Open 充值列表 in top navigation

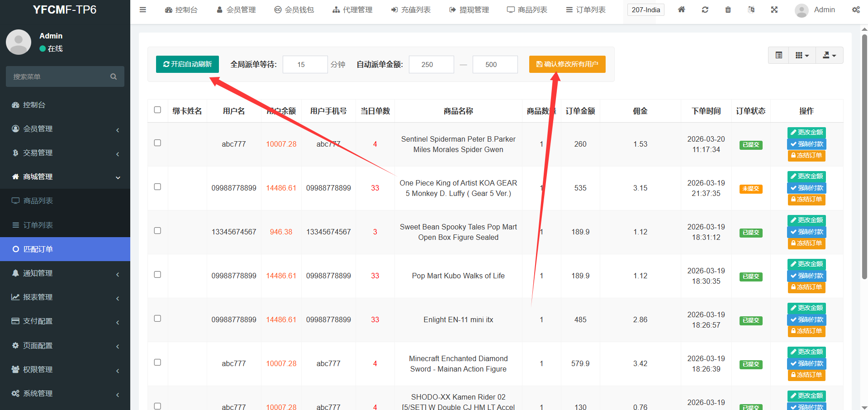point(411,10)
